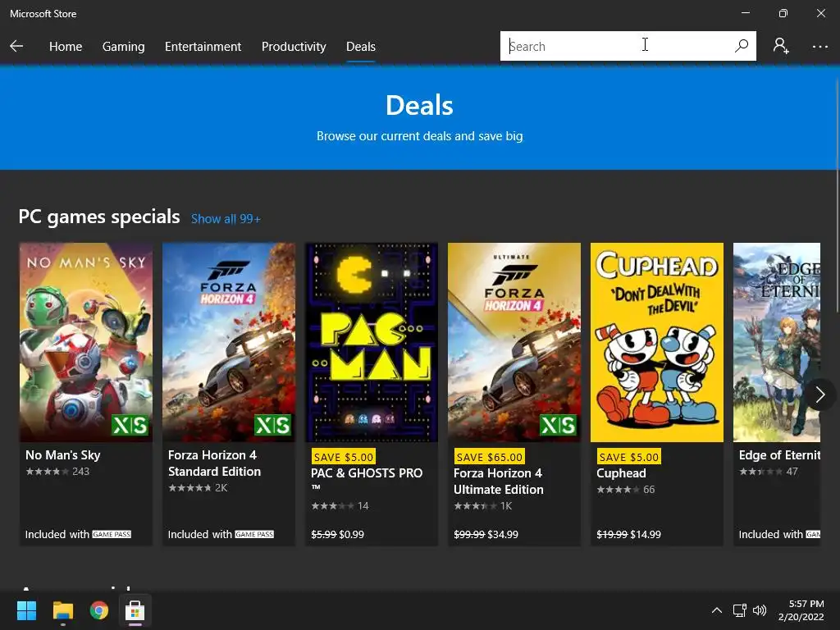
Task: Click Game Pass badge under Forza Standard
Action: [x=254, y=534]
